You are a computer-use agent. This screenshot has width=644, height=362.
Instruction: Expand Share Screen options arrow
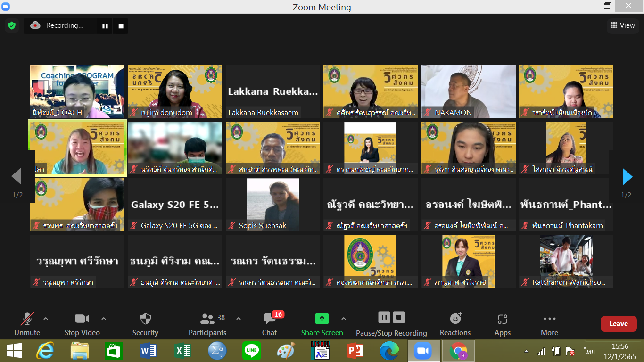[344, 319]
